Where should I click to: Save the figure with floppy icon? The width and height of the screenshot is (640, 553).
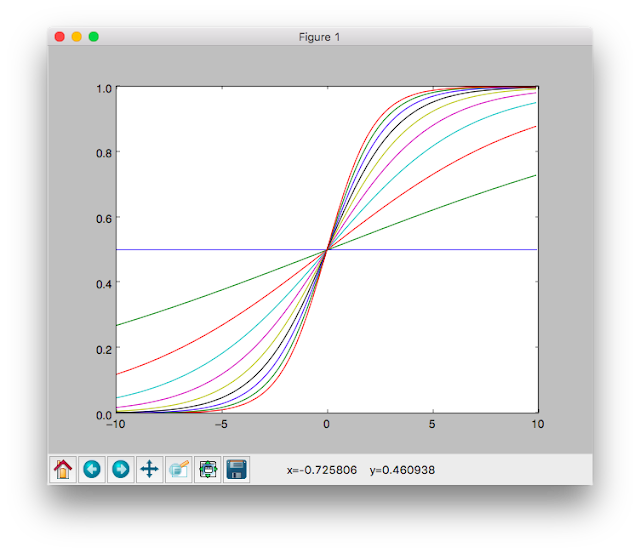(236, 469)
